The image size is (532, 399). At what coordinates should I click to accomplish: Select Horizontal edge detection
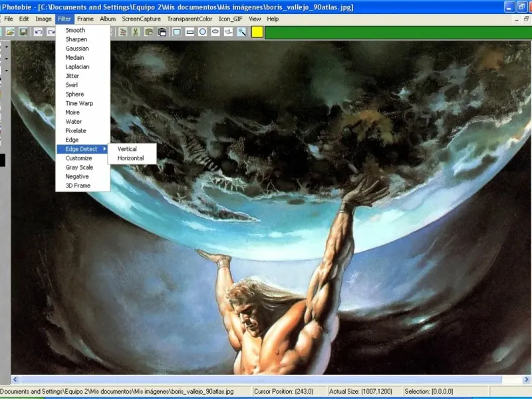(132, 158)
